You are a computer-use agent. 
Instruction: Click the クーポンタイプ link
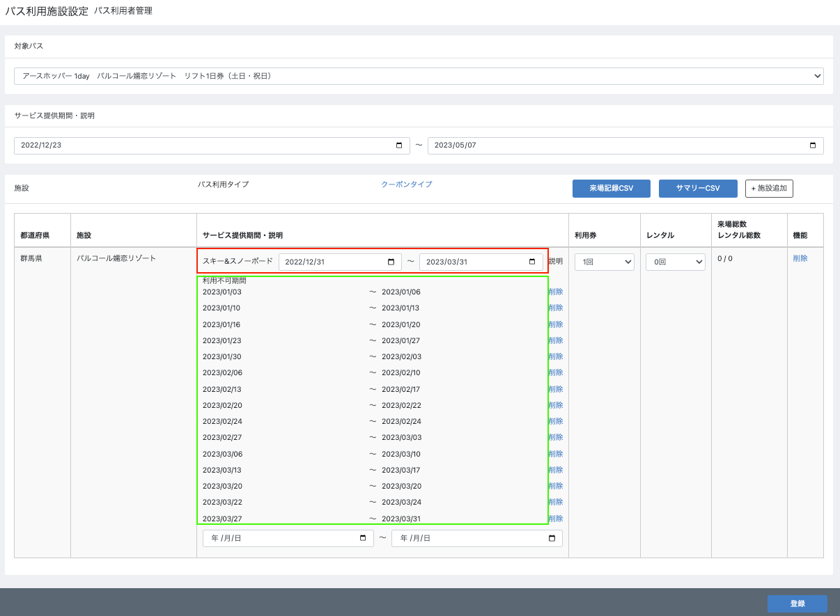coord(407,184)
